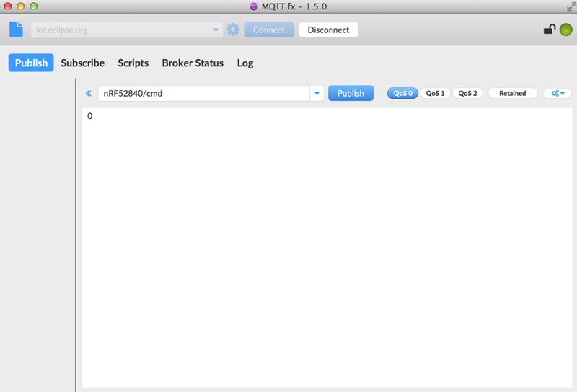
Task: Select QoS 1 level
Action: pos(435,93)
